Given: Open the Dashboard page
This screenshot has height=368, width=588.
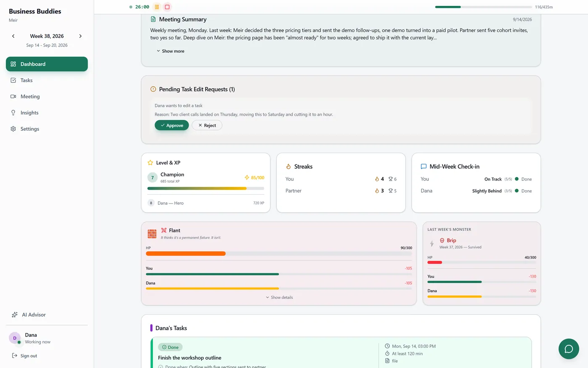Looking at the screenshot, I should coord(47,64).
